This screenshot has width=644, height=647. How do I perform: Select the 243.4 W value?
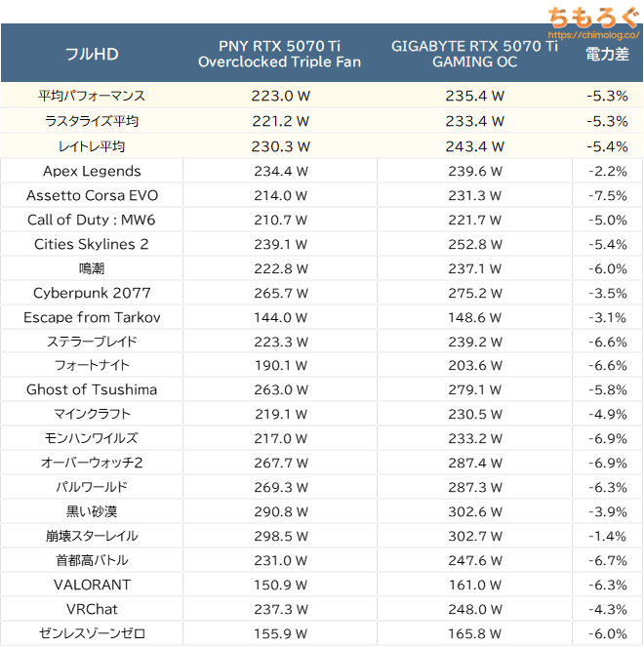[x=474, y=146]
